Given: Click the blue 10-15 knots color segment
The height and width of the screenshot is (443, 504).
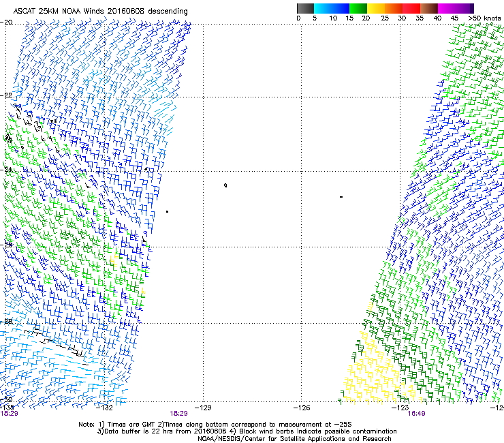Looking at the screenshot, I should pos(340,8).
